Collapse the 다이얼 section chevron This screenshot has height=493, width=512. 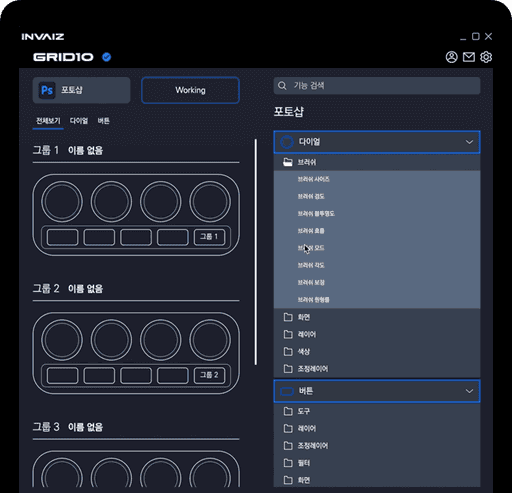pyautogui.click(x=469, y=142)
